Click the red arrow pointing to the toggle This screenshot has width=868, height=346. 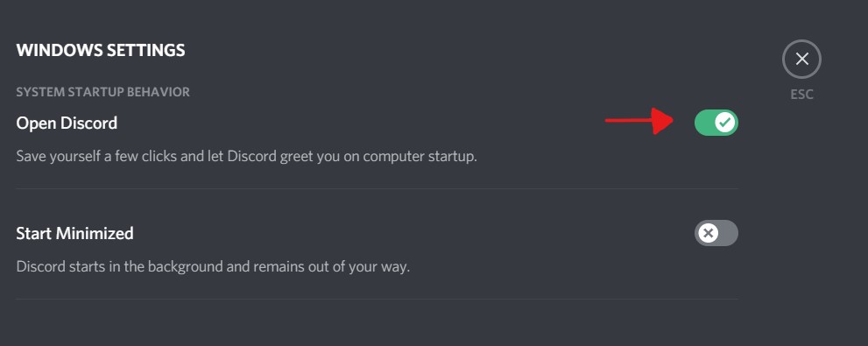(639, 120)
